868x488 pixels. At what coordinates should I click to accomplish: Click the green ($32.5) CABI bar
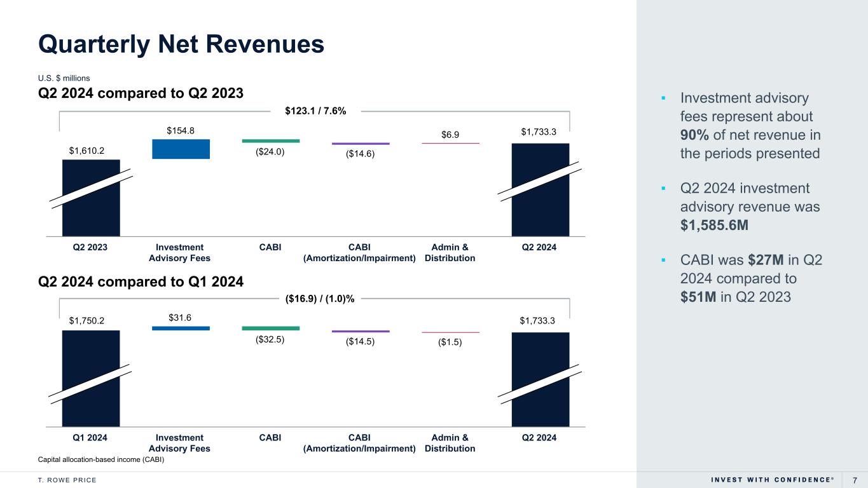pyautogui.click(x=270, y=329)
